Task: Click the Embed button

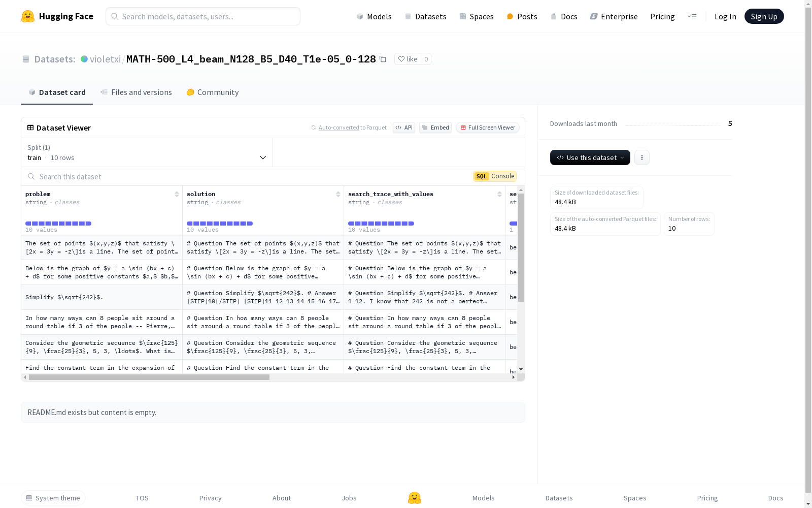Action: (435, 128)
